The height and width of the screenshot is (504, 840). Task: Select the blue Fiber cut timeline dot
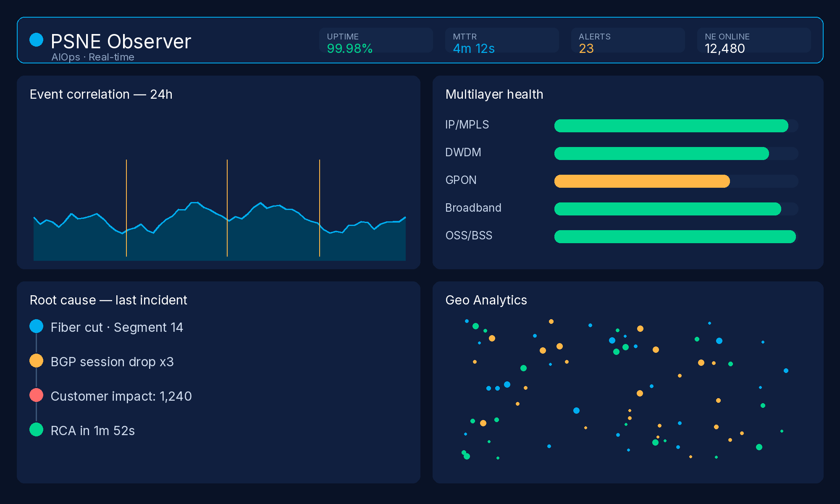(x=37, y=326)
